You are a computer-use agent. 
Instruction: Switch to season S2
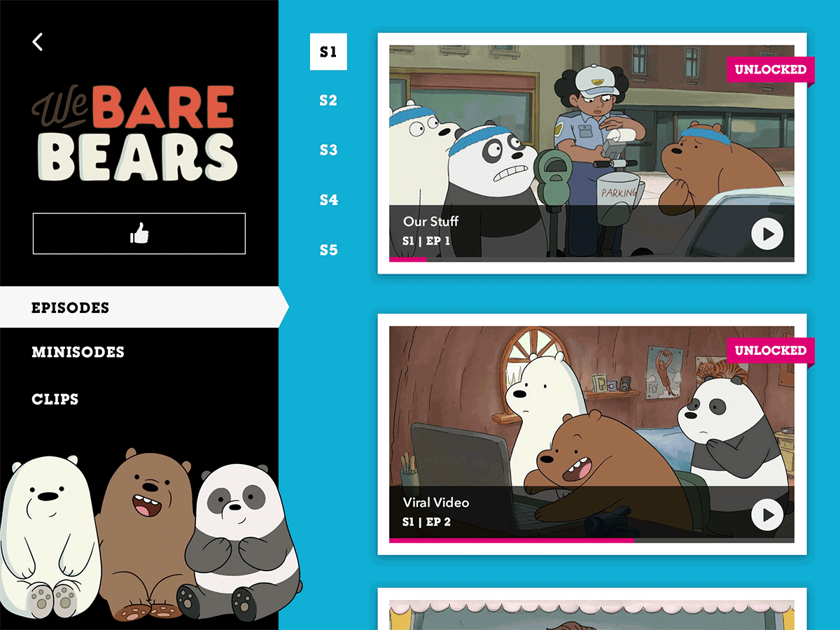[x=328, y=101]
